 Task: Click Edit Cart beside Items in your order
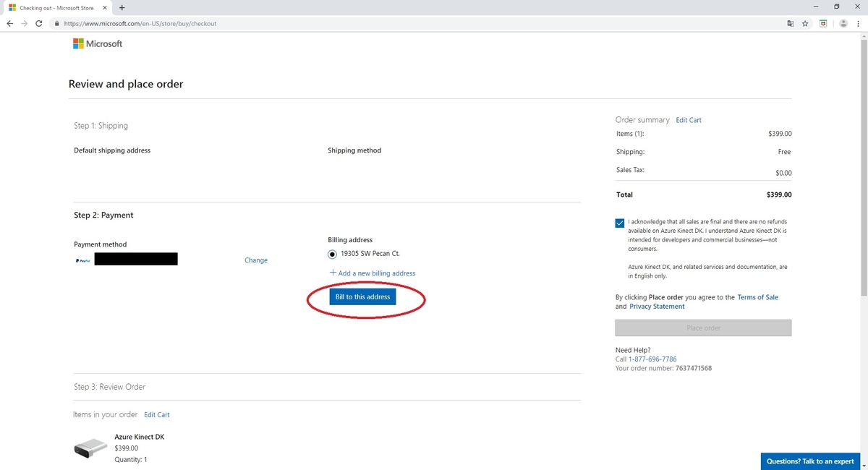tap(157, 415)
